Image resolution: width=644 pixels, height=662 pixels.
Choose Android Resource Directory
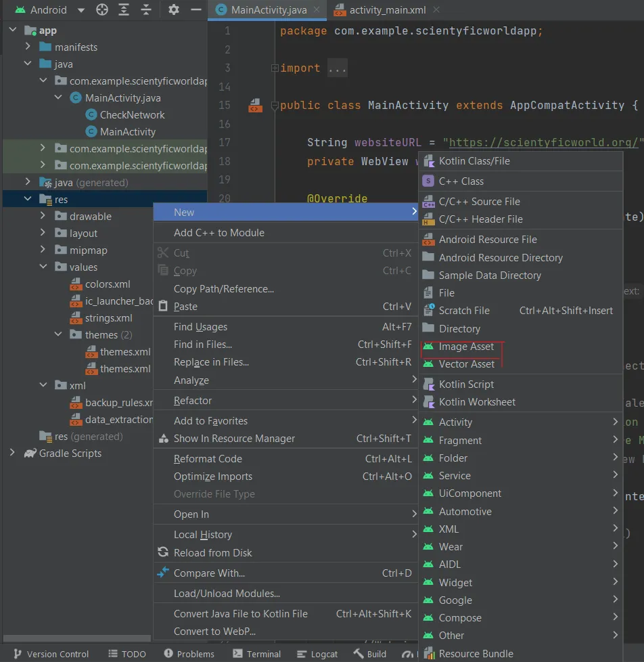coord(521,257)
